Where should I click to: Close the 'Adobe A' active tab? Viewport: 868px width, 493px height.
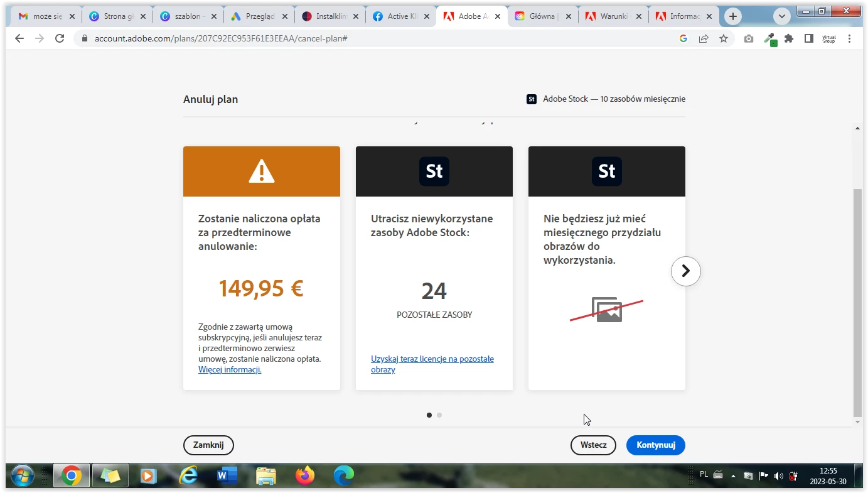(497, 17)
